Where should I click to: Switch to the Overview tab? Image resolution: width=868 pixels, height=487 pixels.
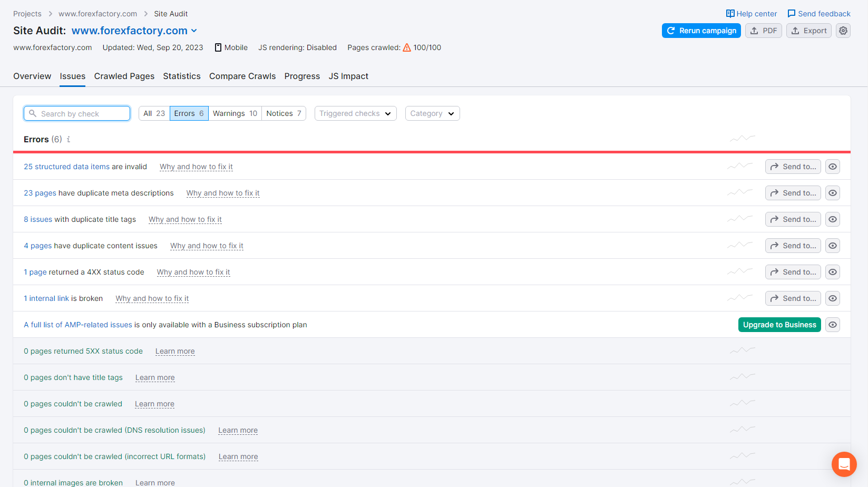32,76
